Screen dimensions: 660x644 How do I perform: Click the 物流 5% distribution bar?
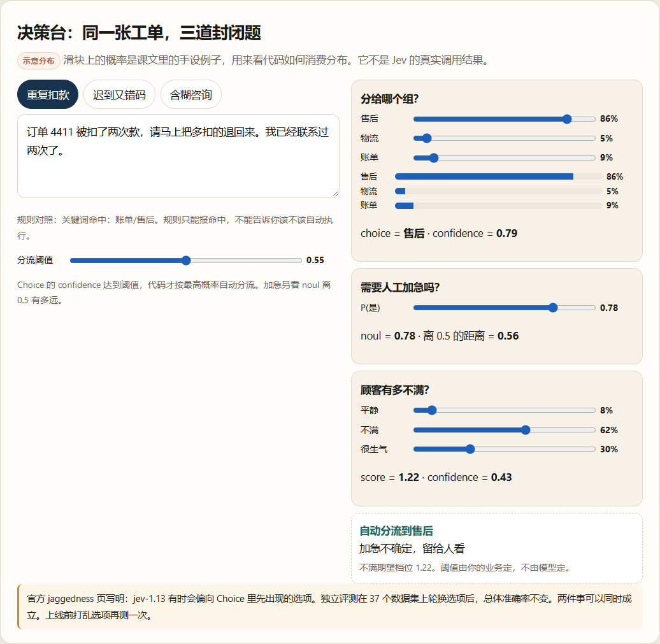(x=498, y=191)
